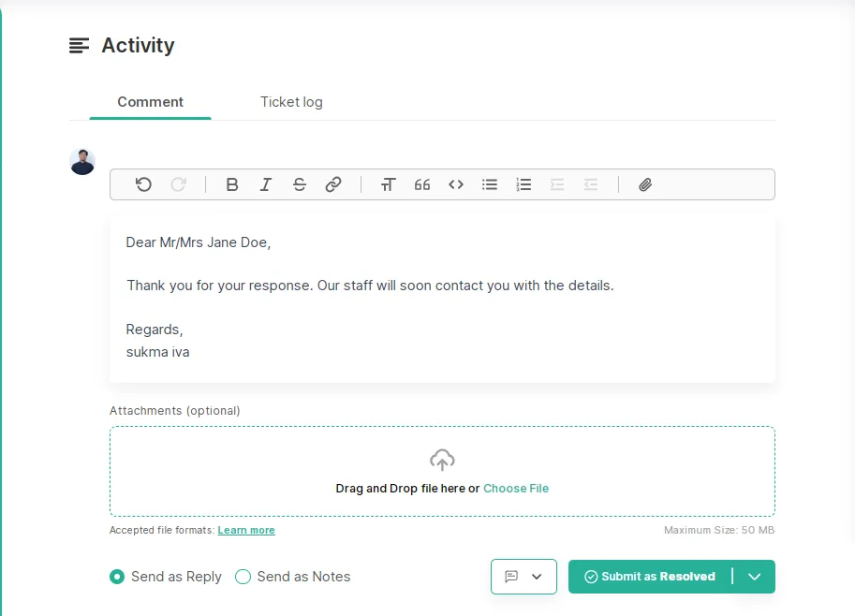Insert a hyperlink with the link icon

(x=333, y=184)
